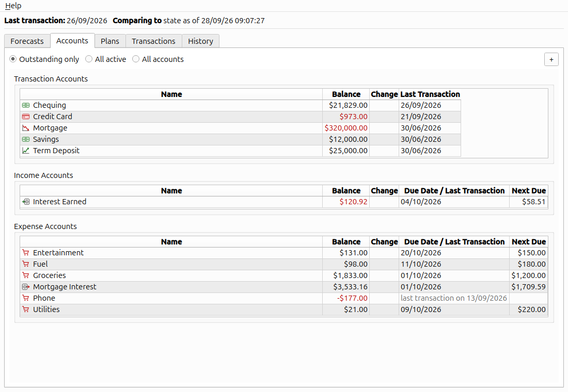Viewport: 568px width, 392px height.
Task: Click the Interest Earned income icon
Action: 26,202
